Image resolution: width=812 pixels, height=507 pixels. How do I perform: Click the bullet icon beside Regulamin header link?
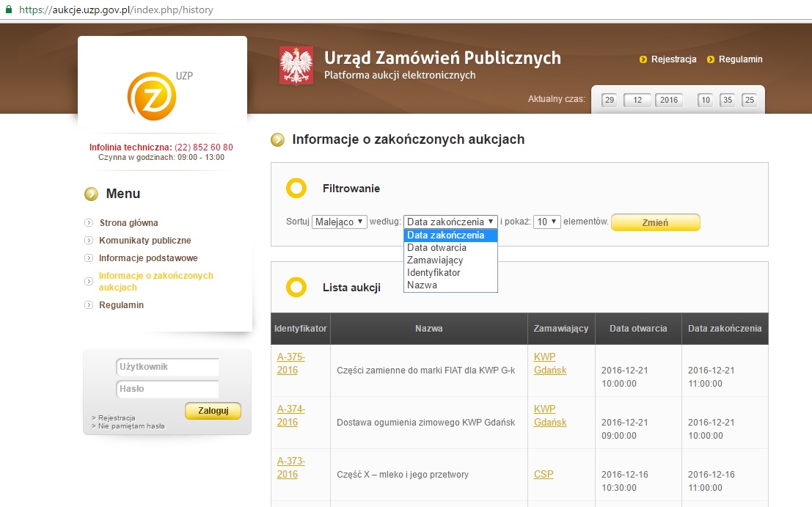pos(710,59)
